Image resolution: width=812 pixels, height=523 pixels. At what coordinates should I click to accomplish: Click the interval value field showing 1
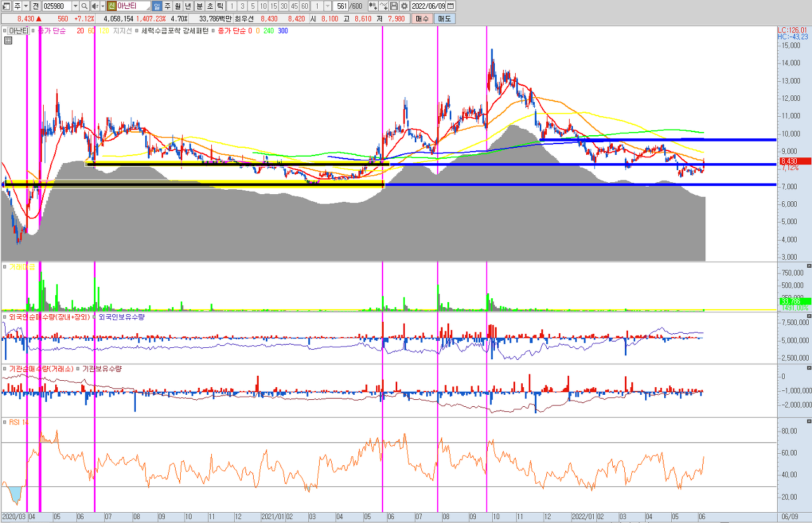pyautogui.click(x=317, y=6)
